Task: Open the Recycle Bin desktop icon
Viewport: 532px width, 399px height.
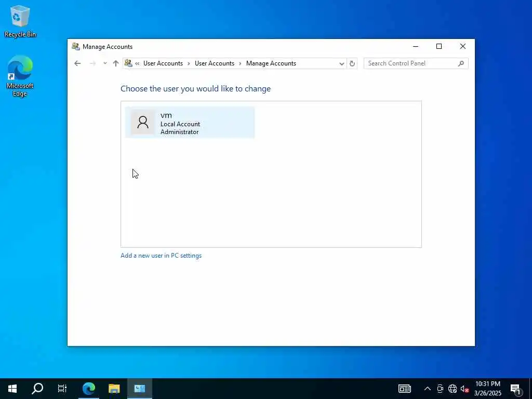Action: 20,21
